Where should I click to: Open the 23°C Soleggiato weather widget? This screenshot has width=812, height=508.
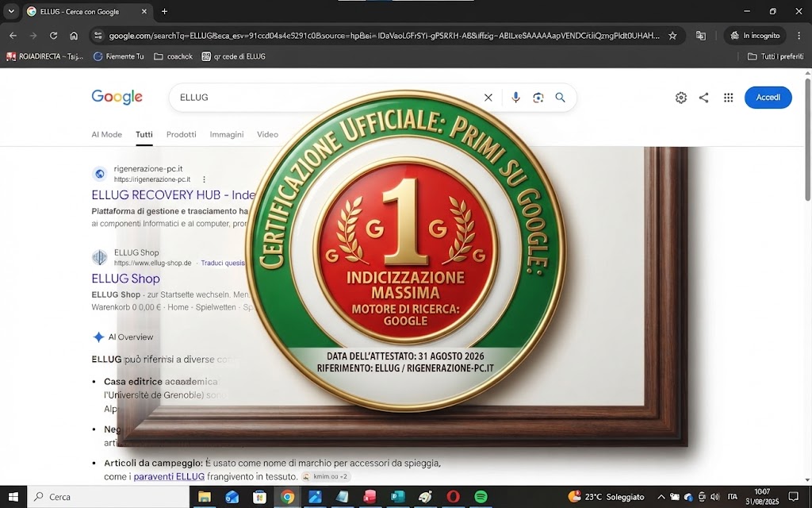point(606,497)
